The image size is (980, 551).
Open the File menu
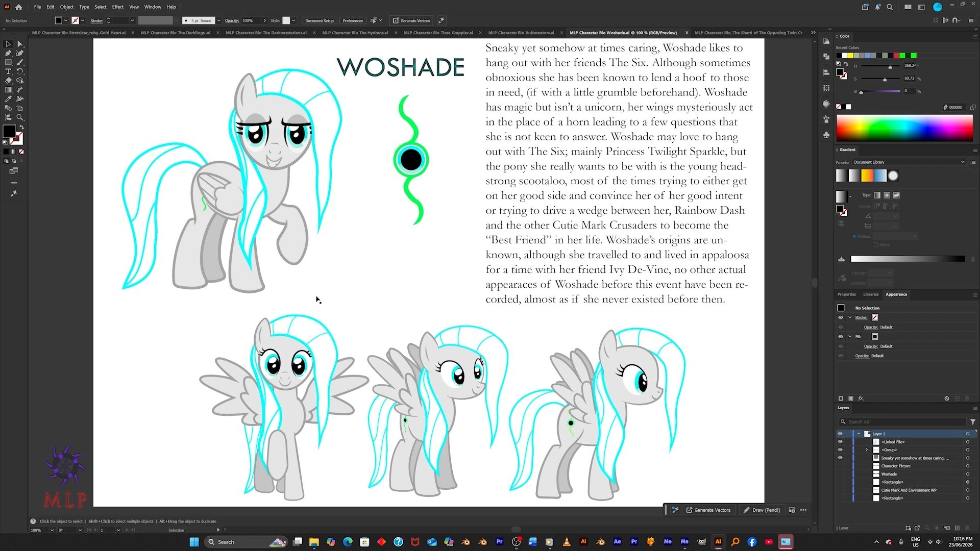click(x=37, y=7)
